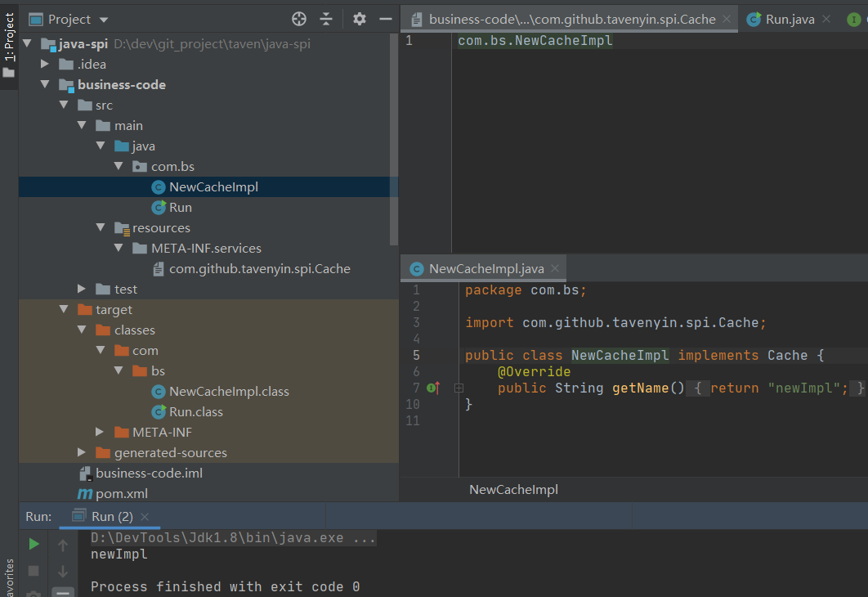The width and height of the screenshot is (868, 597).
Task: Close the NewCacheImpl.java tab
Action: pyautogui.click(x=554, y=269)
